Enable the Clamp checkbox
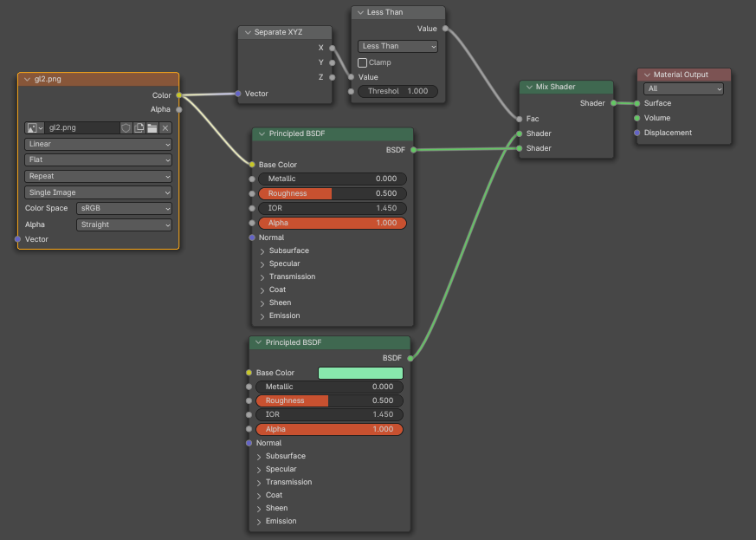The image size is (756, 540). (362, 62)
